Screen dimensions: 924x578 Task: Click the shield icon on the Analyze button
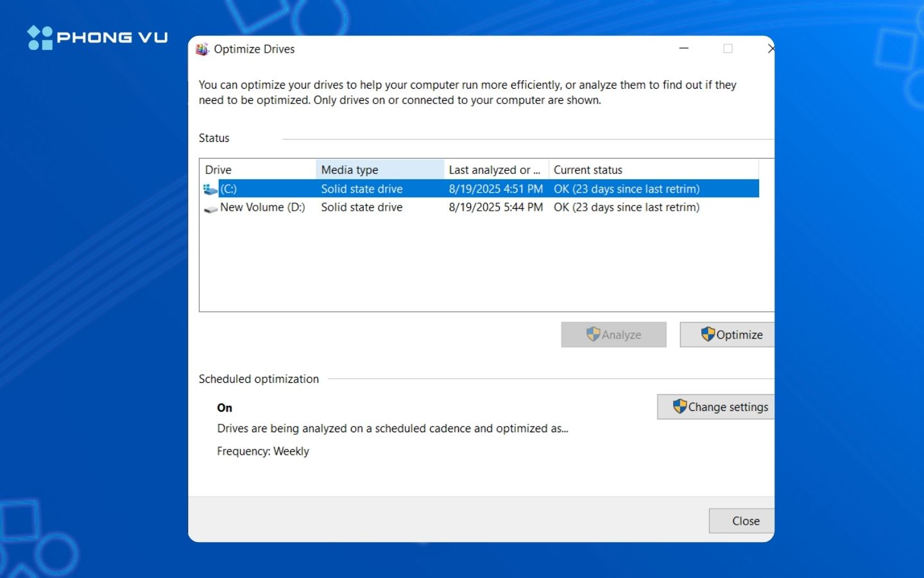point(594,334)
